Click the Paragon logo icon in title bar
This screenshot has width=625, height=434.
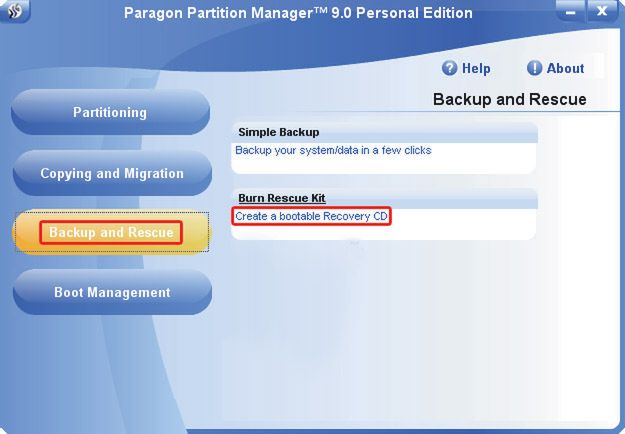pyautogui.click(x=14, y=11)
